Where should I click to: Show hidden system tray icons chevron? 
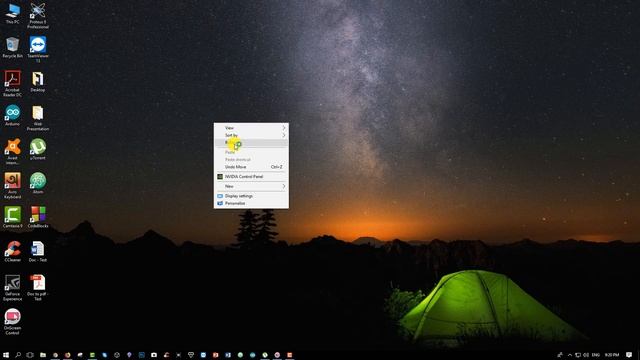(x=569, y=355)
